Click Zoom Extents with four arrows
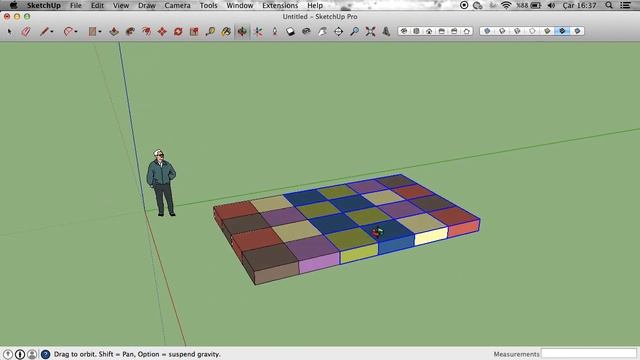 (370, 31)
